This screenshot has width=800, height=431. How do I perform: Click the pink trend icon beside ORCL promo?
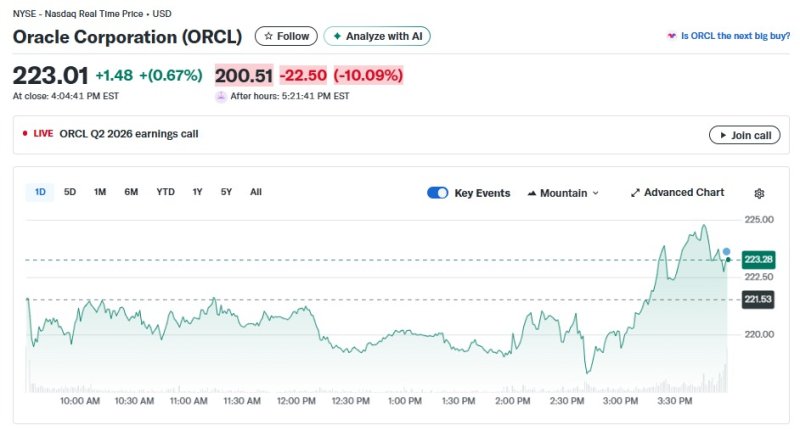(x=671, y=36)
